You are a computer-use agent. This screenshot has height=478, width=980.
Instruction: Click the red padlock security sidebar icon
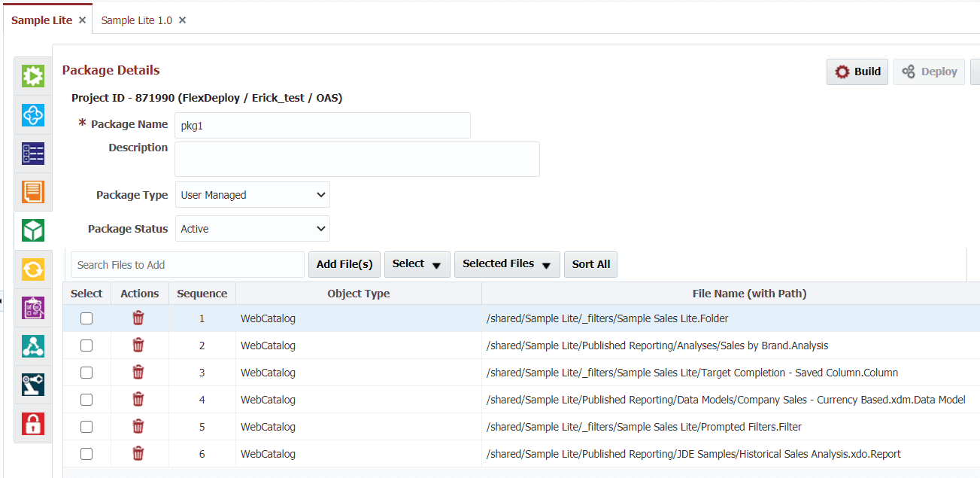(x=33, y=424)
